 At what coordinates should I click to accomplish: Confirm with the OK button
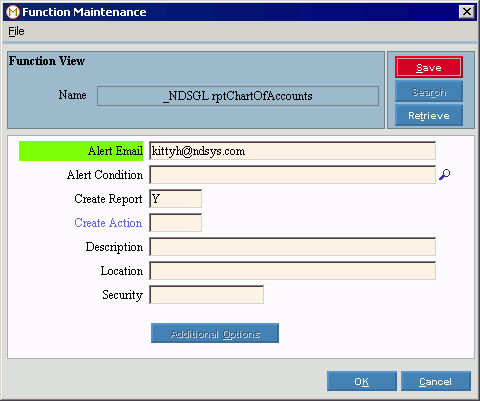[362, 381]
